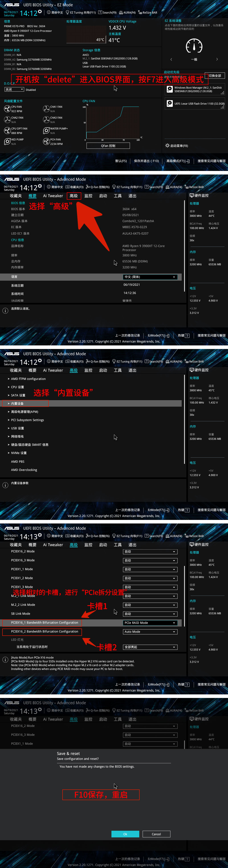The width and height of the screenshot is (228, 868).
Task: Switch to 收藏夹 tab in PCIe bifurcation screen
Action: click(16, 545)
